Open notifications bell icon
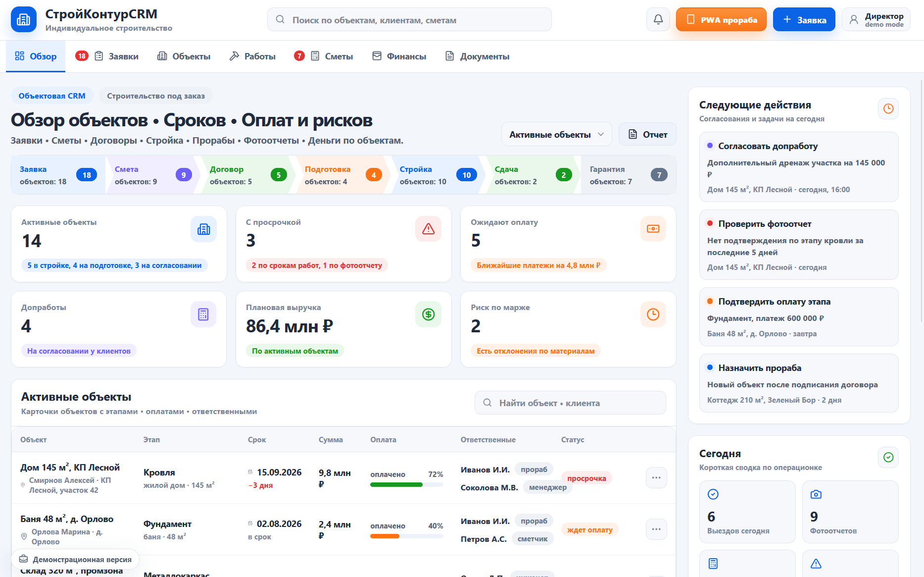Viewport: 924px width, 577px height. pos(658,19)
